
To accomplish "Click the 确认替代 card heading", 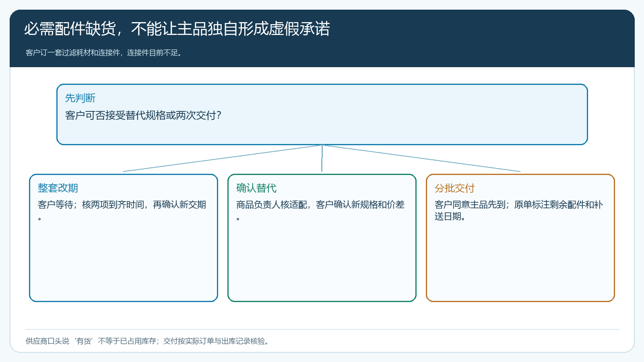I will tap(256, 188).
